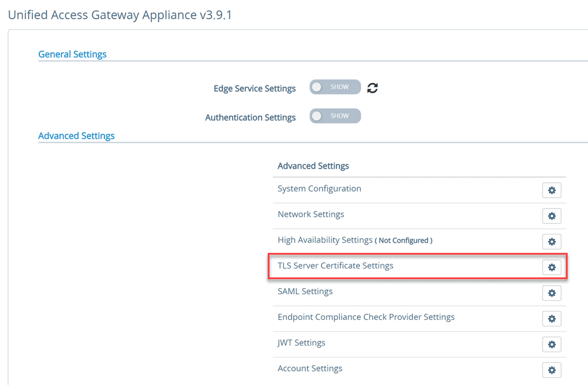The width and height of the screenshot is (588, 385).
Task: Open Endpoint Compliance Check Provider gear icon
Action: [x=552, y=319]
